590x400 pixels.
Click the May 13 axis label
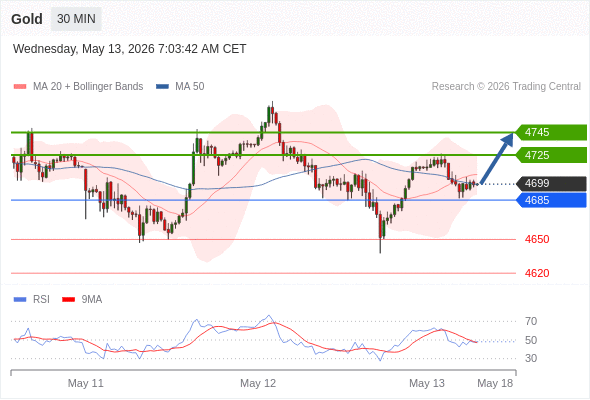point(427,383)
